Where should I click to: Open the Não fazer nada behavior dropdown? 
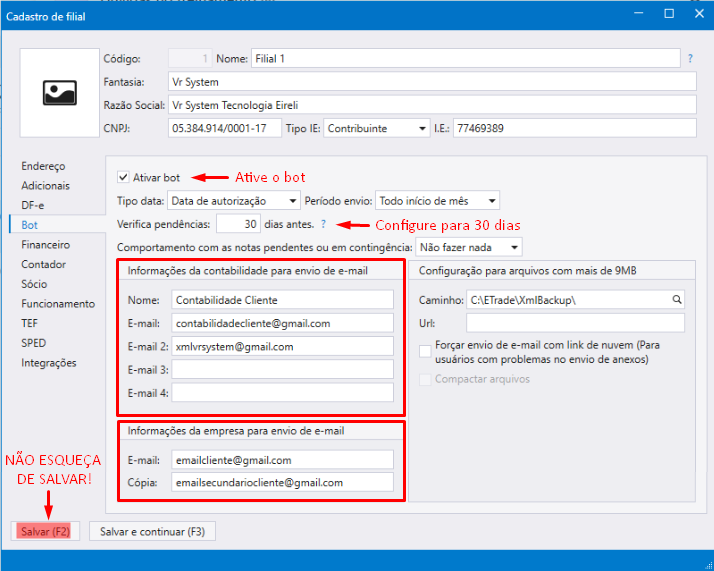(469, 247)
